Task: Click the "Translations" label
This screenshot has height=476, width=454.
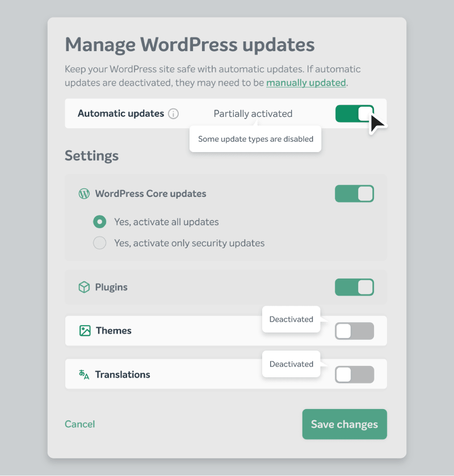Action: pos(123,374)
